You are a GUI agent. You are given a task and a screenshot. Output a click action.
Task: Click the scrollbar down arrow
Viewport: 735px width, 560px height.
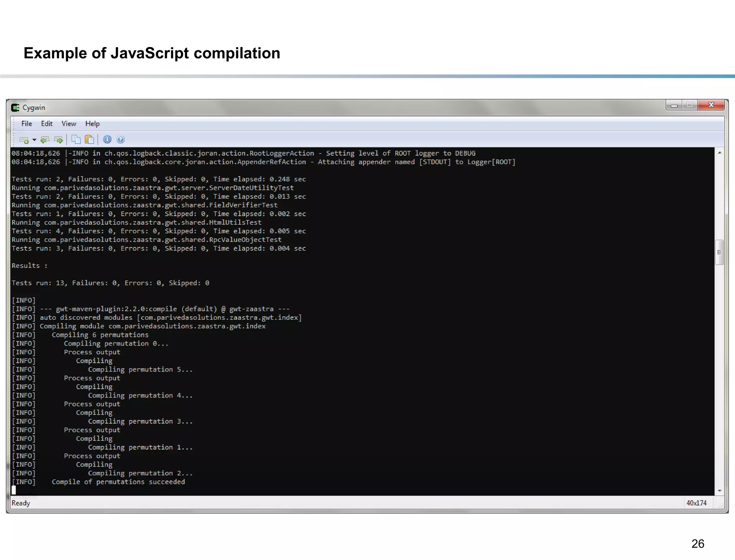pos(720,491)
